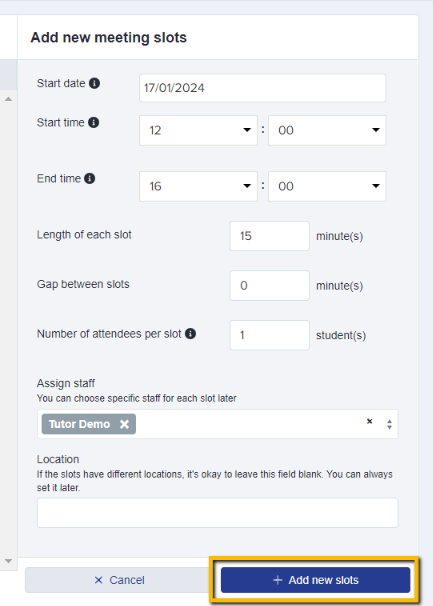Open the start time minutes dropdown
The height and width of the screenshot is (606, 433).
point(327,130)
